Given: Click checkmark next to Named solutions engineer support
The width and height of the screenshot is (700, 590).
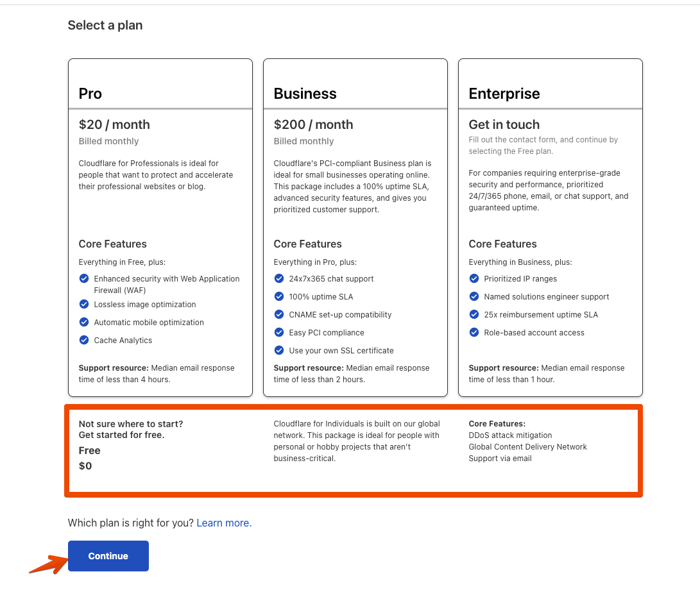Looking at the screenshot, I should coord(474,296).
